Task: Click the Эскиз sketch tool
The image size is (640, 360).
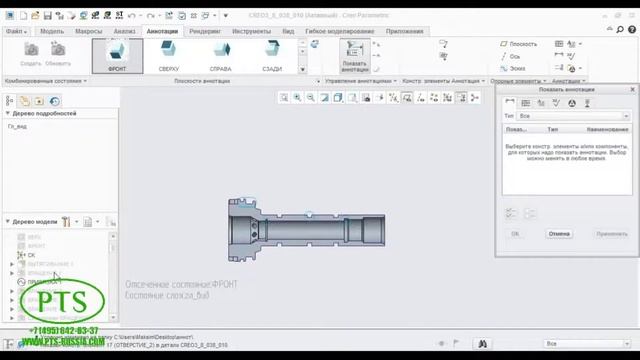Action: (513, 69)
